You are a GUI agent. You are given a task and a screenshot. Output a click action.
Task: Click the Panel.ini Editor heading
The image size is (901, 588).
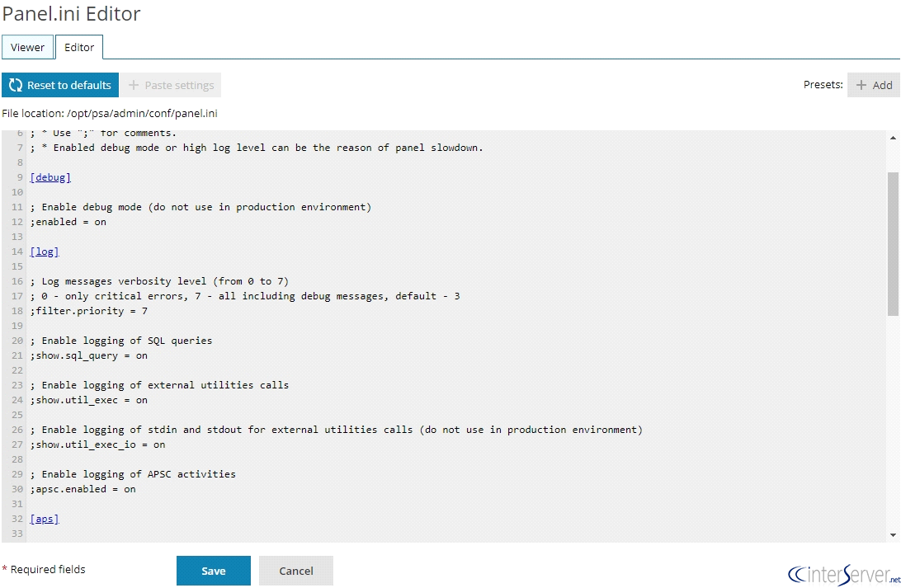(71, 13)
